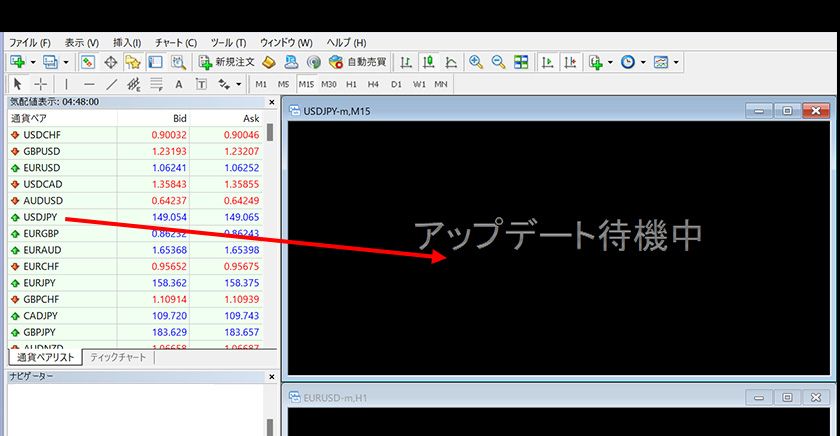The width and height of the screenshot is (840, 436).
Task: Draw a horizontal line on the chart
Action: pos(89,84)
